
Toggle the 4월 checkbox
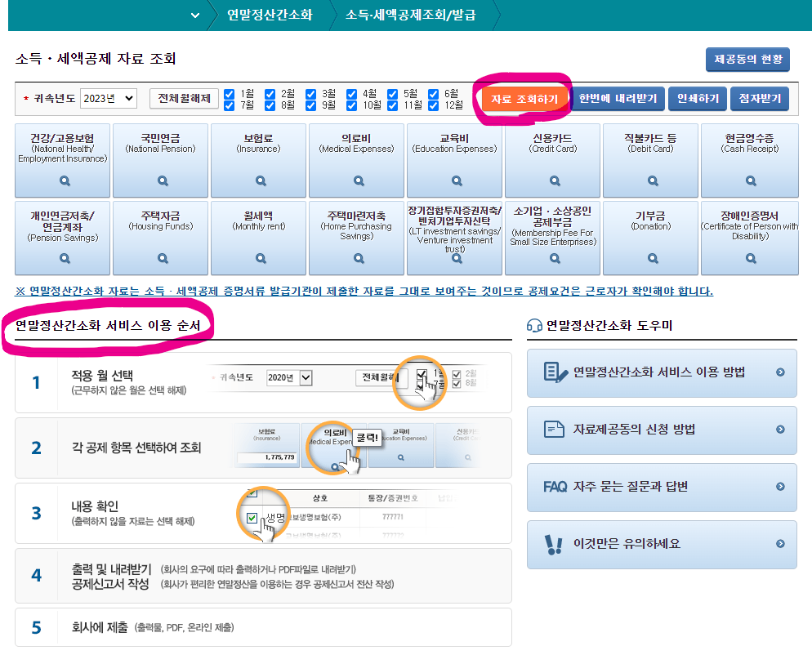point(351,94)
